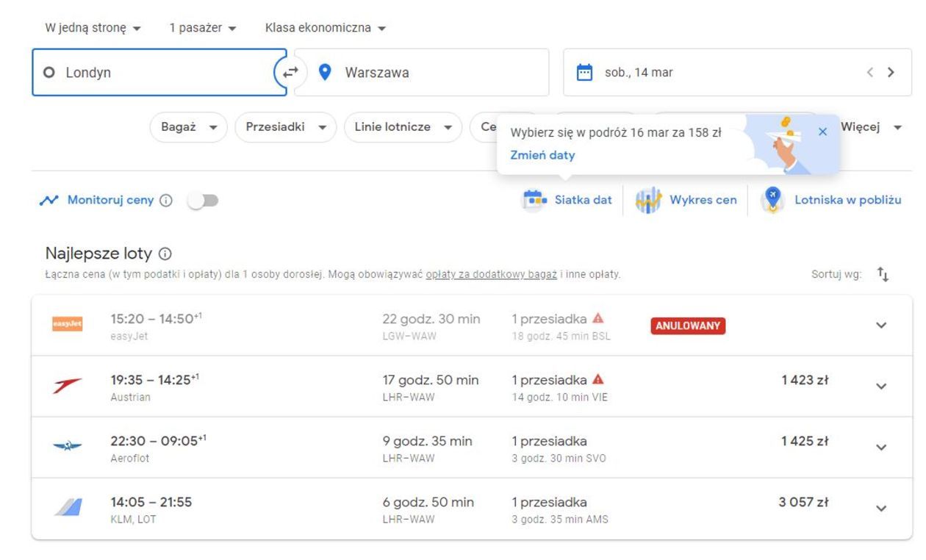Click the swap origin and destination arrows icon
Screen dimensions: 926x560
pyautogui.click(x=291, y=72)
